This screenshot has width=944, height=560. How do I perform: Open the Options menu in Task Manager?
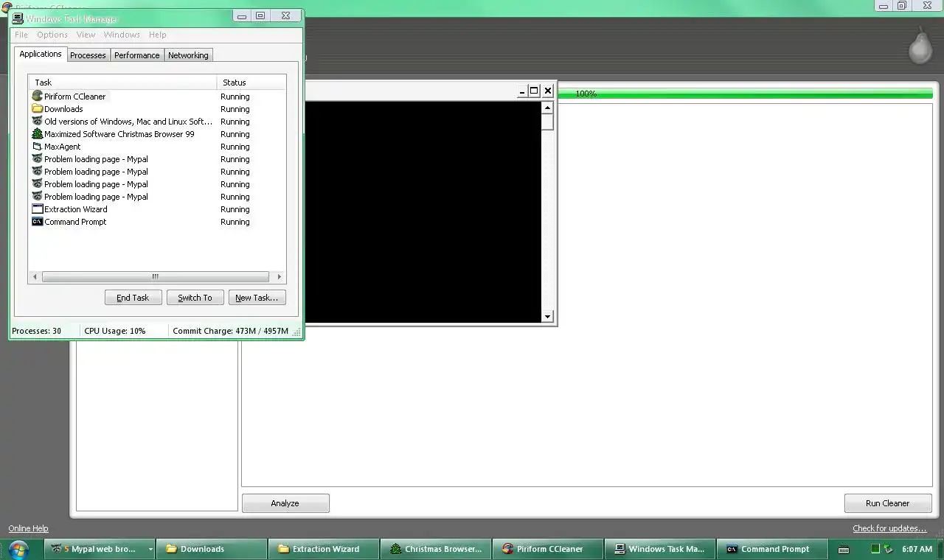(x=52, y=35)
